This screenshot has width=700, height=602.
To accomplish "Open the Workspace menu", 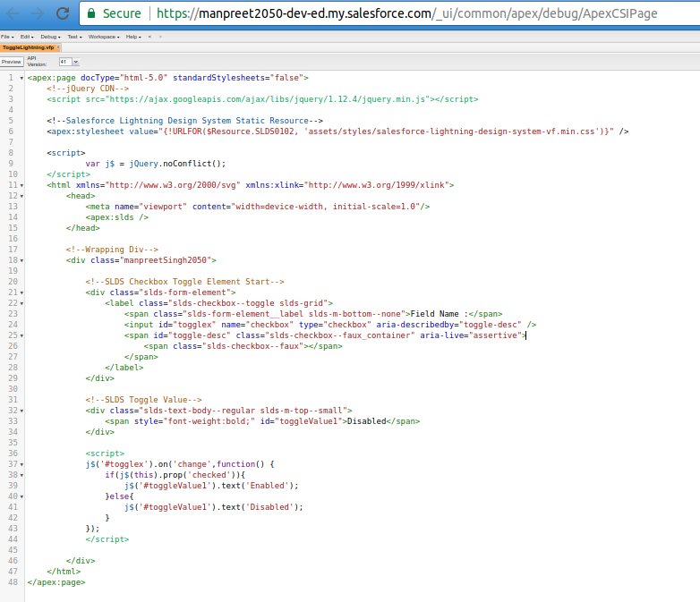I will (104, 37).
